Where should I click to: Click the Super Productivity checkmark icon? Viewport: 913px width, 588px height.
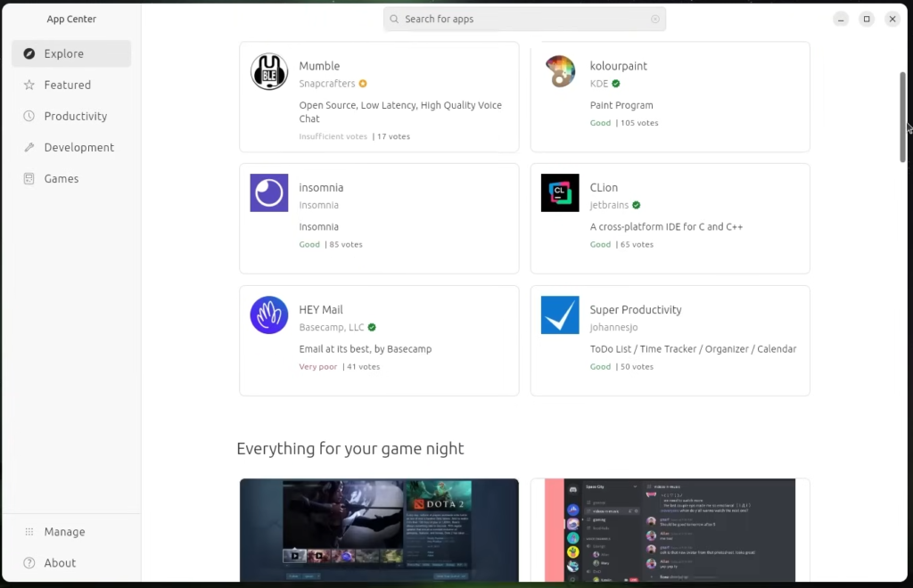click(560, 315)
